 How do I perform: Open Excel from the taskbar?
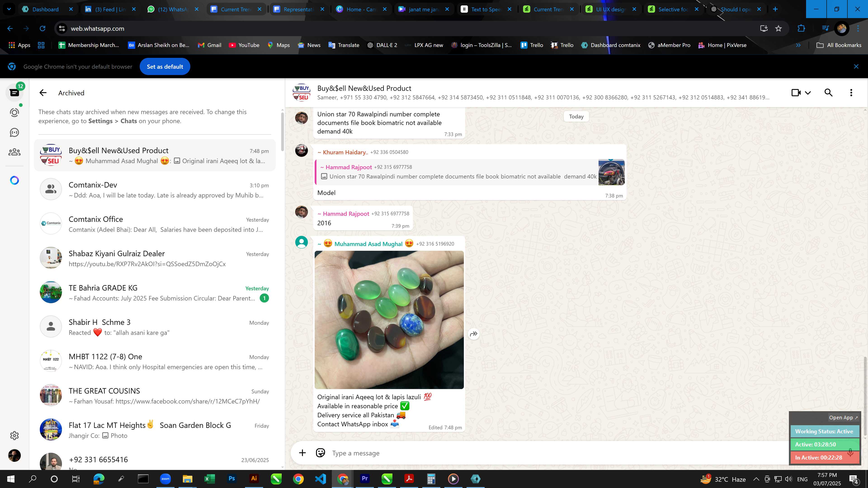pos(210,479)
